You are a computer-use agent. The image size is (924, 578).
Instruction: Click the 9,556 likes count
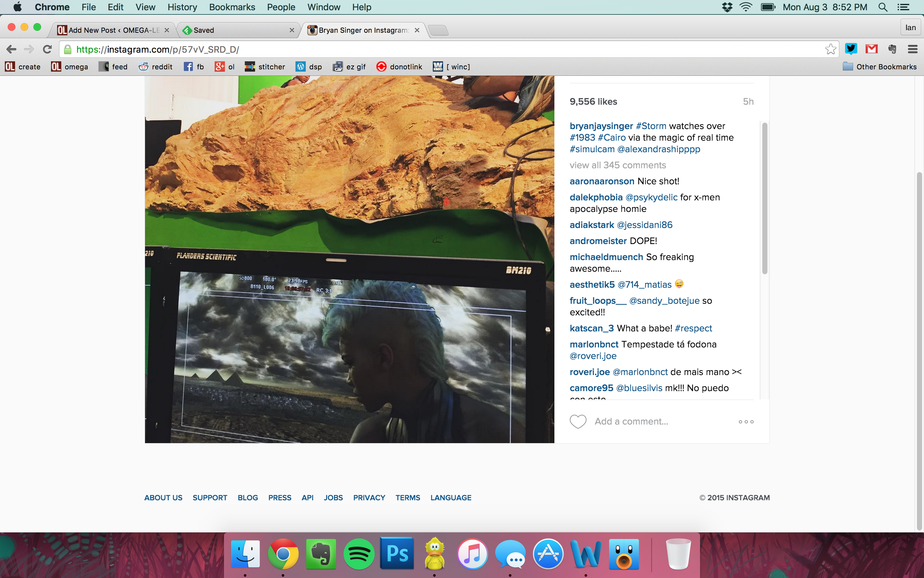click(593, 101)
